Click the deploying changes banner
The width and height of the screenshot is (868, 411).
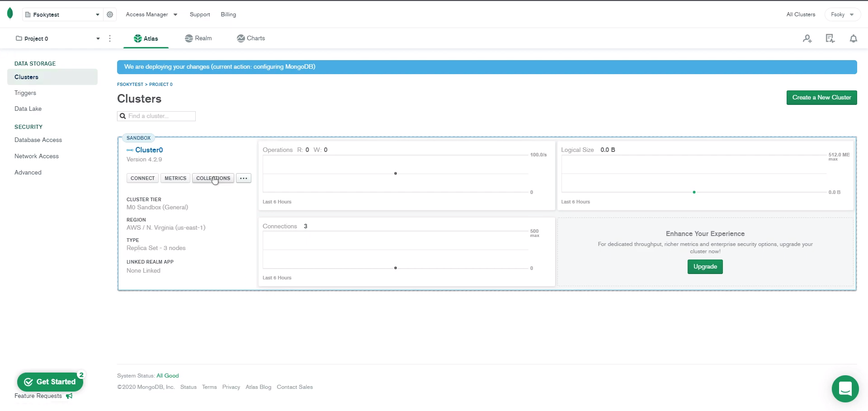click(487, 67)
